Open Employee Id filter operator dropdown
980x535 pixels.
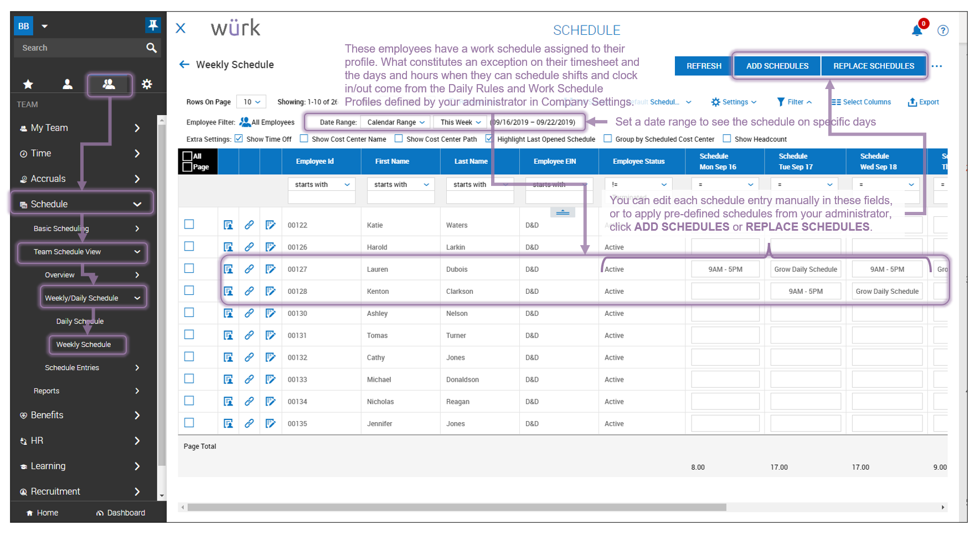[x=322, y=185]
